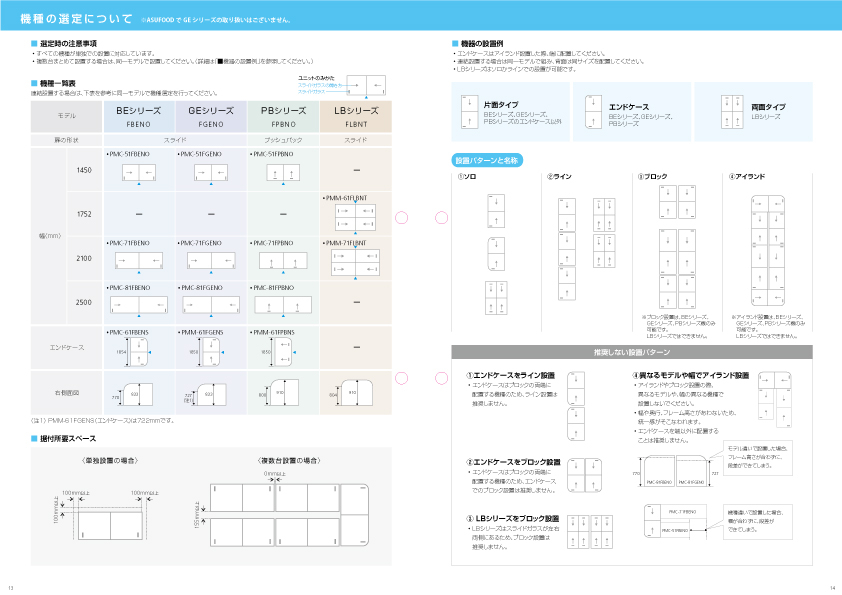
Task: Click the BEシリーズ side view drawing
Action: 133,394
